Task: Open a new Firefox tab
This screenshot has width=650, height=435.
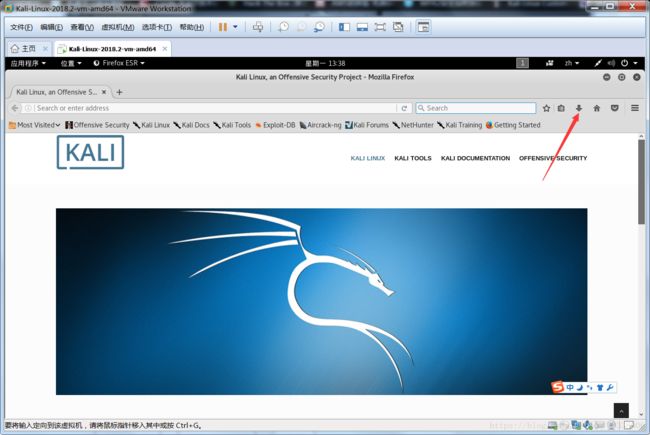Action: tap(119, 92)
